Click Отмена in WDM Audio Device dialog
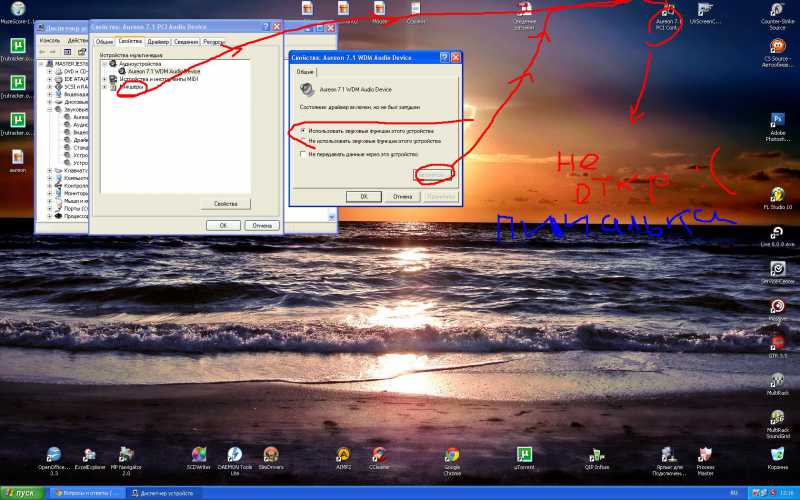This screenshot has height=500, width=800. (403, 196)
